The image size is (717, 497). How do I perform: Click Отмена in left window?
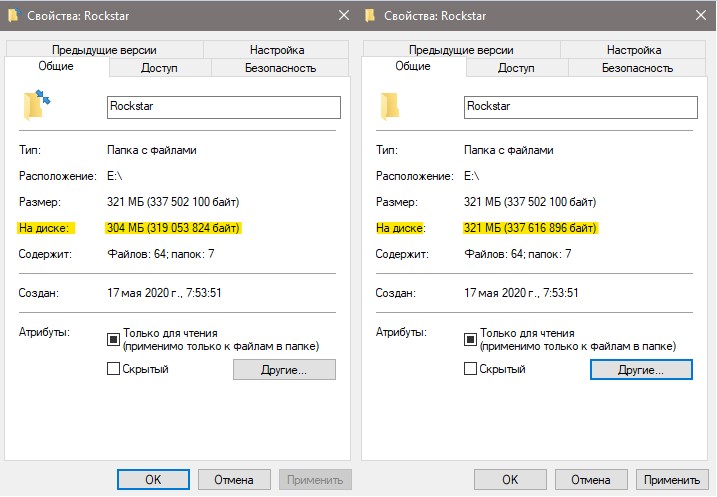pos(234,480)
